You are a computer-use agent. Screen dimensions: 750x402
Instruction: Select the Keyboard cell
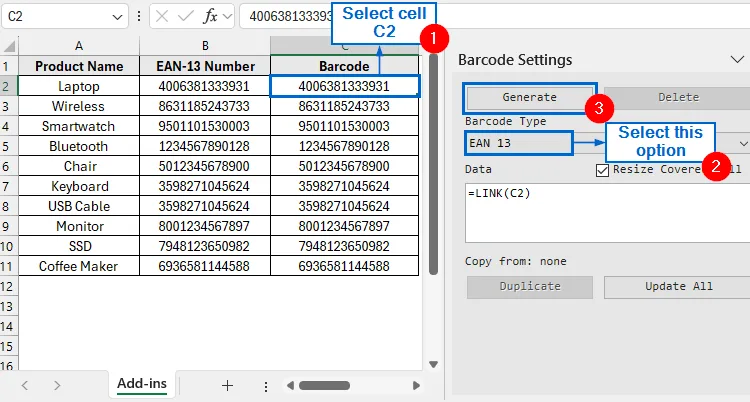tap(79, 186)
